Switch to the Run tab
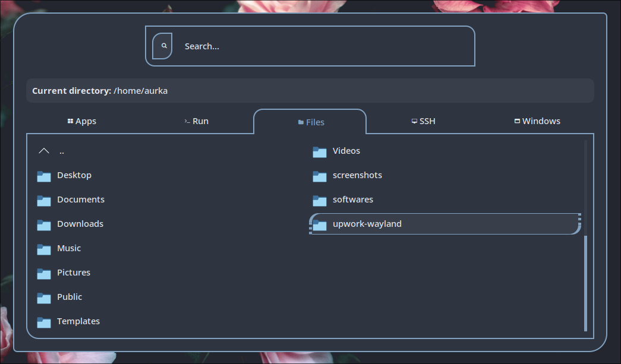This screenshot has height=364, width=621. pos(197,121)
